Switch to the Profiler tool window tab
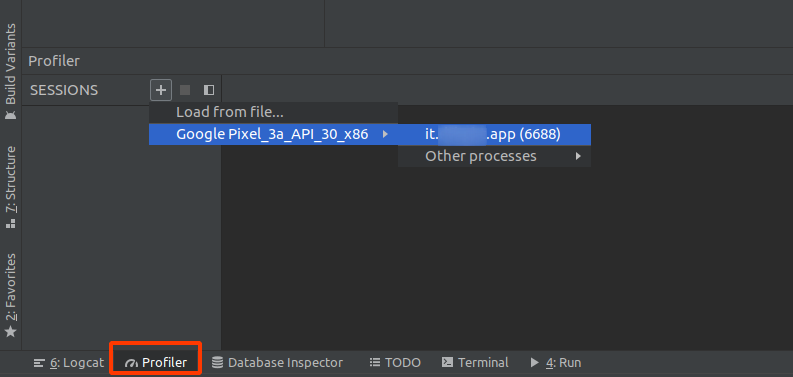Viewport: 793px width, 377px height. point(156,363)
